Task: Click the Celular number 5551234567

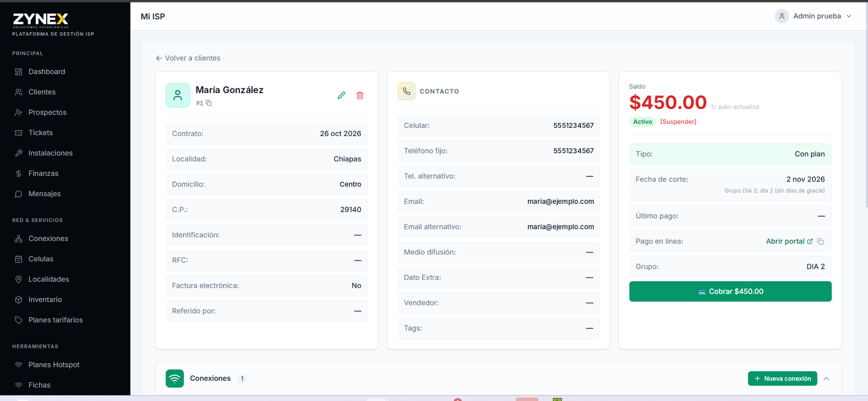Action: [573, 126]
